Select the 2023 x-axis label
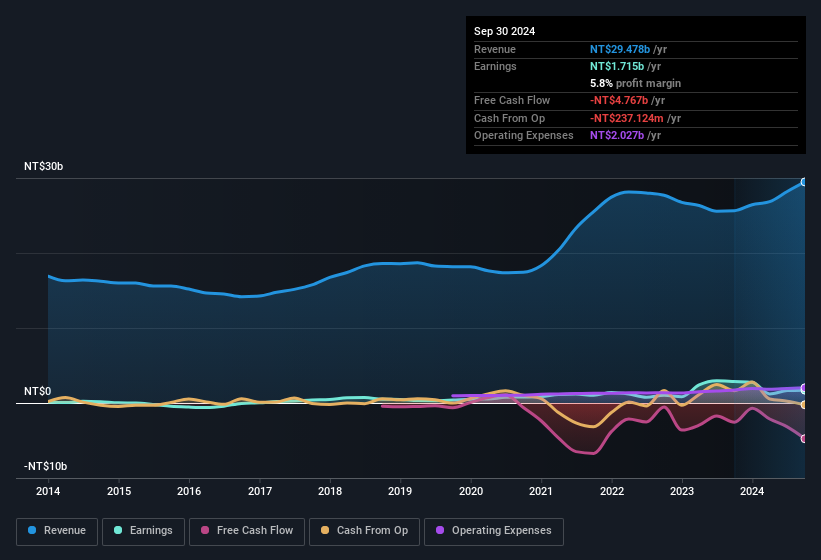 [x=682, y=491]
